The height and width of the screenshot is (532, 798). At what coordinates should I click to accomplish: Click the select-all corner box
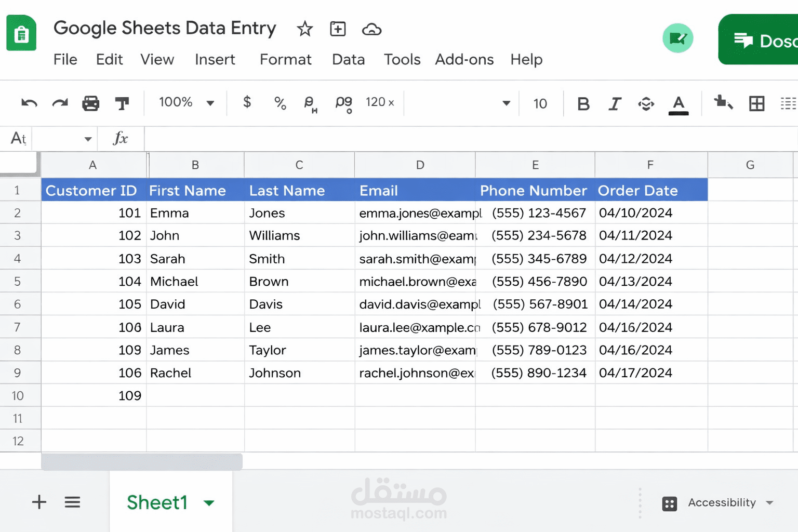point(20,163)
